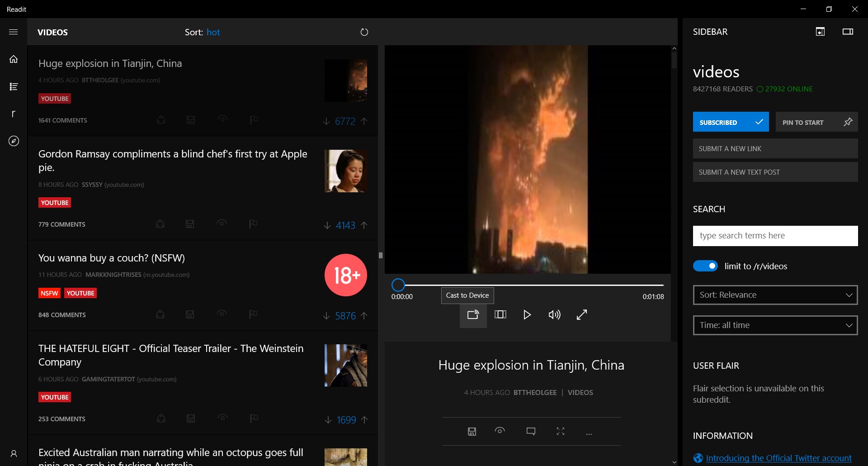Refresh the videos post list
The width and height of the screenshot is (868, 466).
[x=364, y=32]
